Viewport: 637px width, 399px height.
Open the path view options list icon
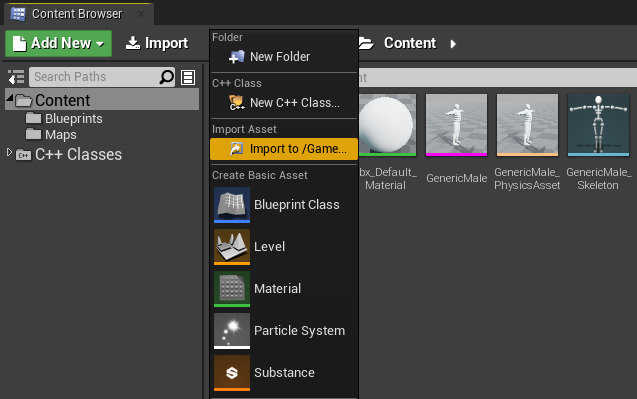coord(188,77)
